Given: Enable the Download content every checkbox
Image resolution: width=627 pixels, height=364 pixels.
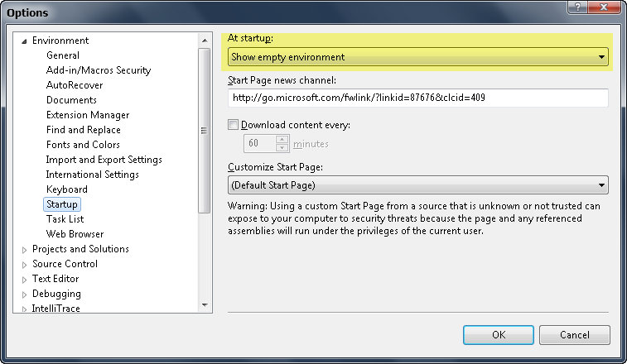Looking at the screenshot, I should [x=233, y=126].
